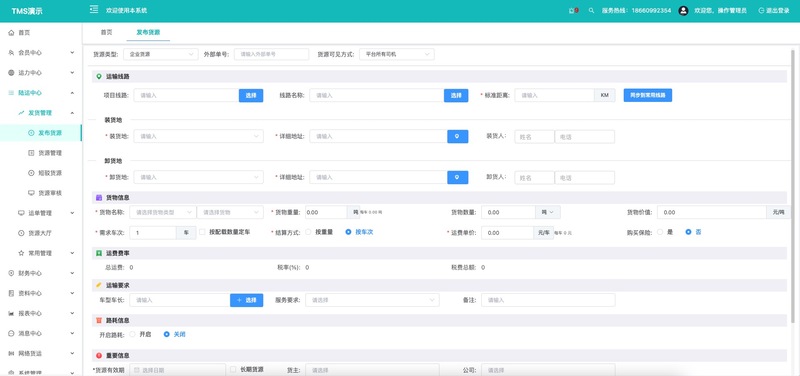The width and height of the screenshot is (800, 376).
Task: Click the 运单管理 icon in sidebar
Action: pos(21,213)
